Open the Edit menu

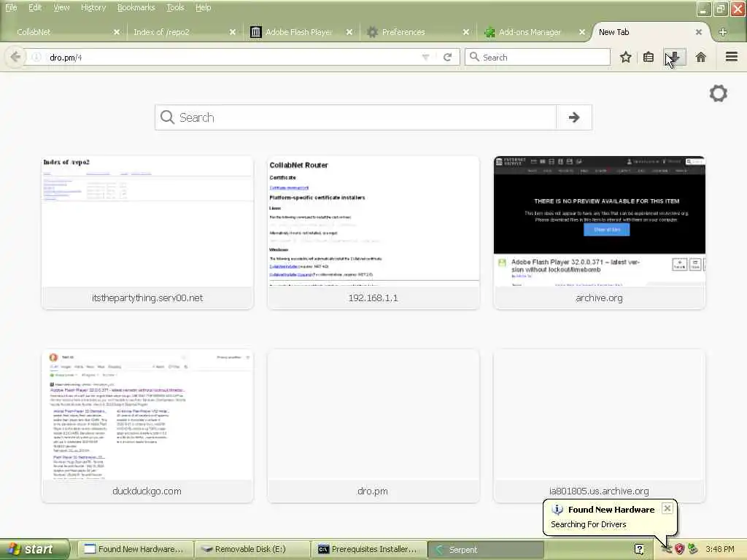tap(35, 7)
